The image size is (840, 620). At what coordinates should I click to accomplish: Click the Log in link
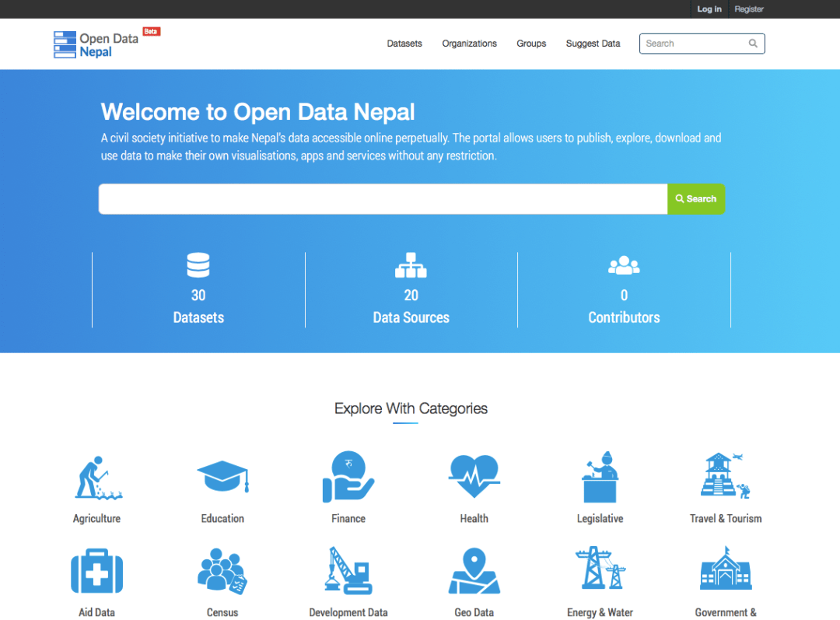pyautogui.click(x=709, y=9)
